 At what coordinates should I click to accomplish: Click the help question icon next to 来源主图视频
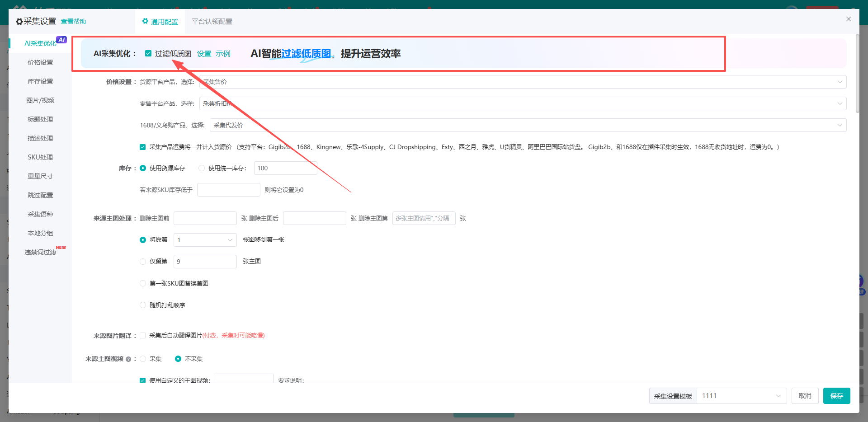128,359
